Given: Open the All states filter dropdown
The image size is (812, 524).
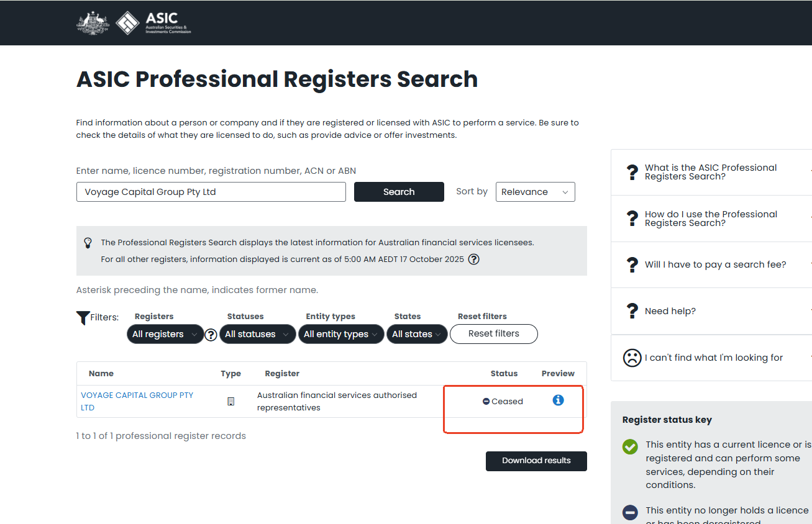Looking at the screenshot, I should click(416, 334).
